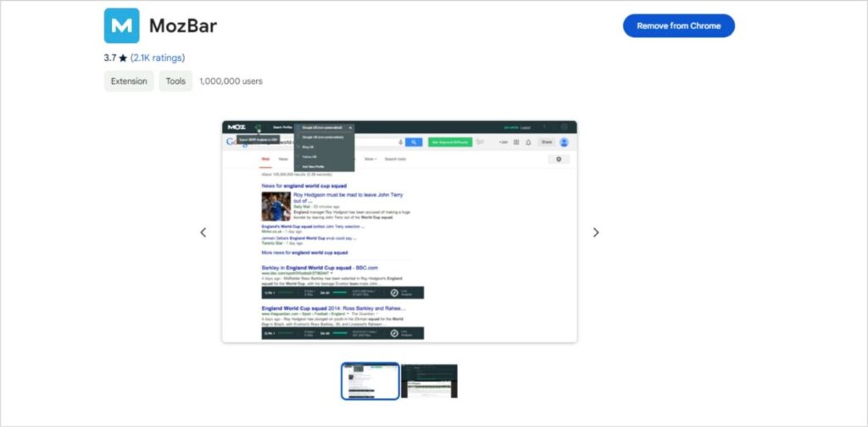Click the 1,000,000 users text
This screenshot has width=868, height=427.
(x=231, y=80)
